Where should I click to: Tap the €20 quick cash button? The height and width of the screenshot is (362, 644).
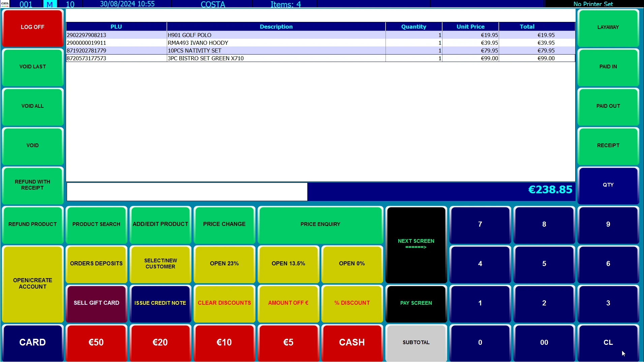[x=160, y=342]
